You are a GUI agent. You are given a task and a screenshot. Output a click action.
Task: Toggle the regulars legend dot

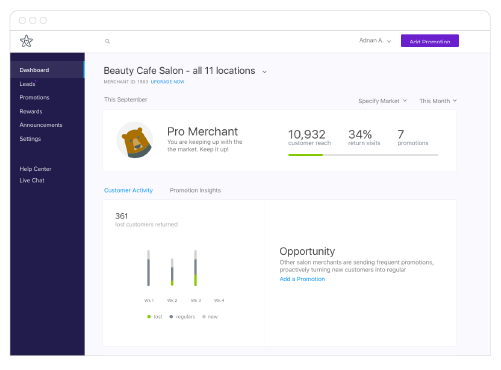click(x=171, y=317)
